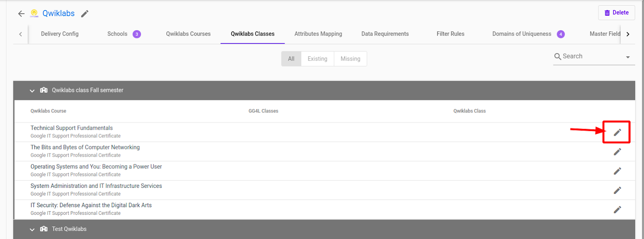Click 'System Administration and IT Infrastructure Services'

[96, 186]
